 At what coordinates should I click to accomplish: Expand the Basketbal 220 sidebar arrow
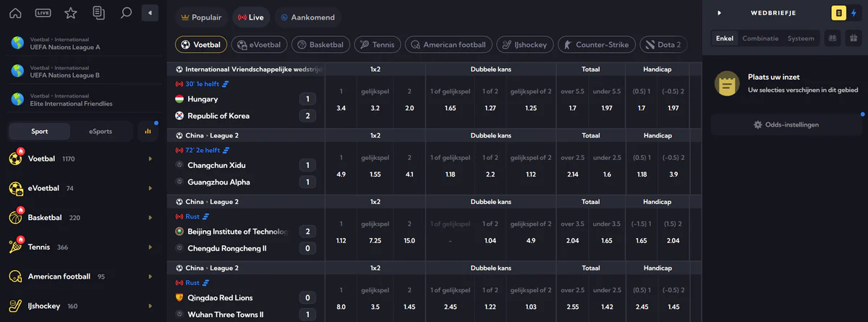click(x=150, y=217)
